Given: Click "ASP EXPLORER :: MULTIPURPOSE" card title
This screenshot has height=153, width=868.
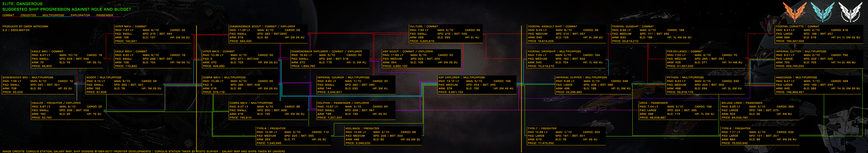Looking at the screenshot, I should click(x=462, y=77).
